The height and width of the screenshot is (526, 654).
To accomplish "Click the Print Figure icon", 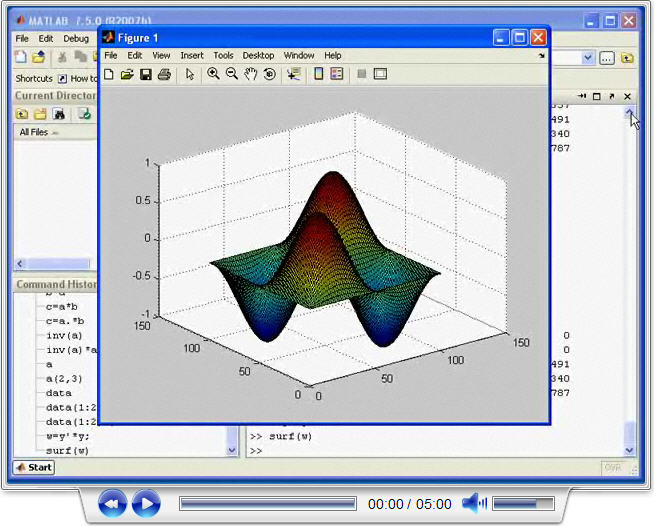I will point(164,74).
